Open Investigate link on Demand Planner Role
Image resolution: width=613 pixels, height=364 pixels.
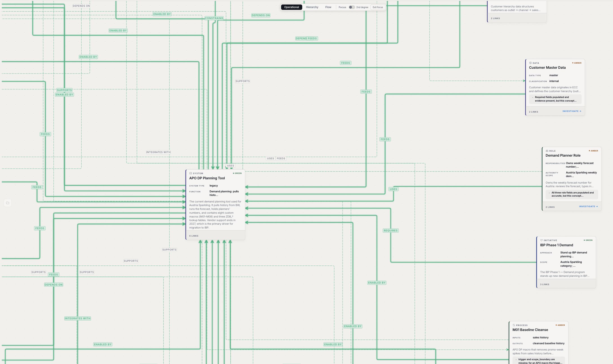588,206
